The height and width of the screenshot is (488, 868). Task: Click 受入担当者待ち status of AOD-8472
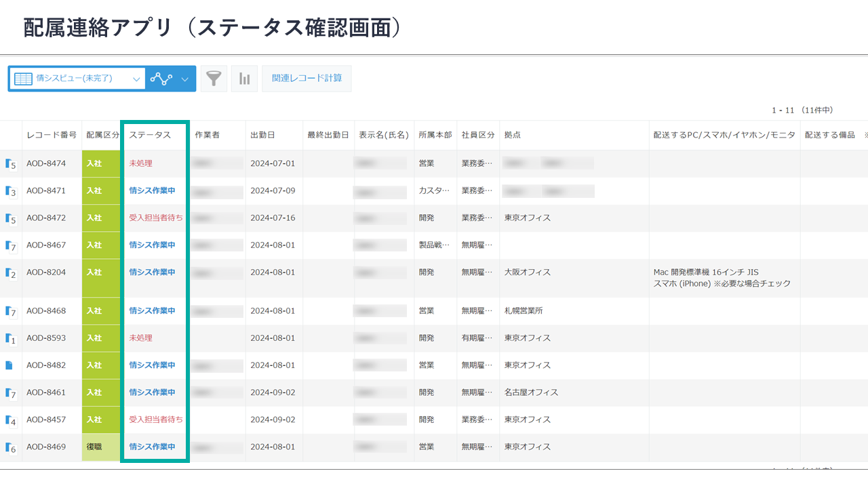[x=156, y=218]
